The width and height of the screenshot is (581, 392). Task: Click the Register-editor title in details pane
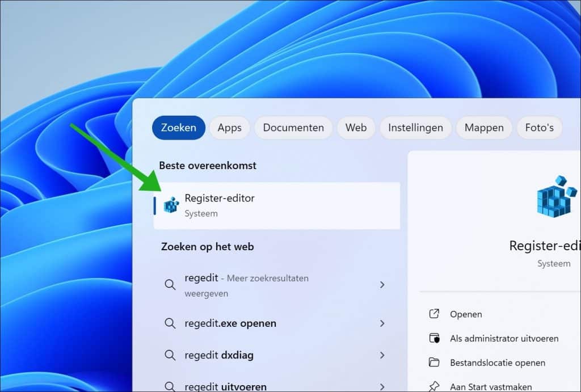point(545,246)
